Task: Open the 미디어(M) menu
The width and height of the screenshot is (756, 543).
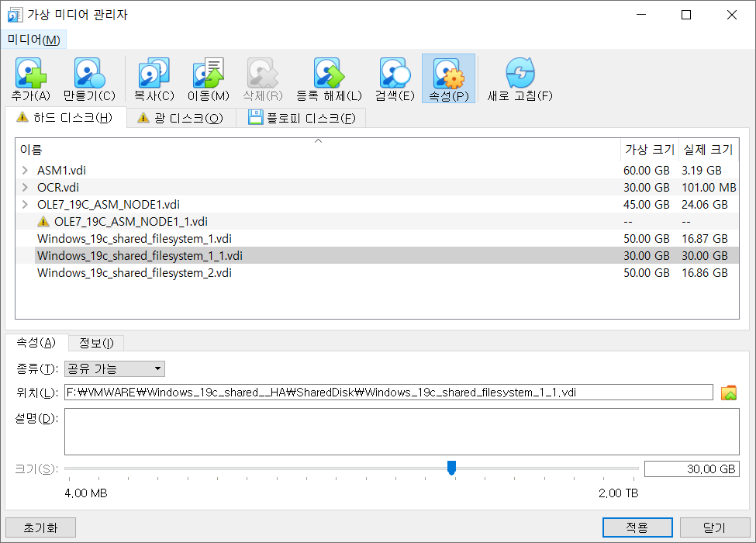Action: pyautogui.click(x=34, y=40)
